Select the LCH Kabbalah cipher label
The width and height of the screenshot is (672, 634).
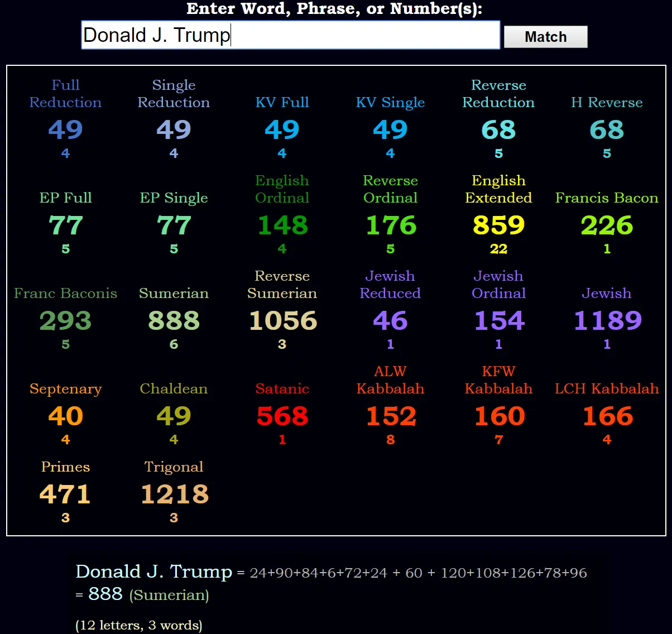coord(607,388)
